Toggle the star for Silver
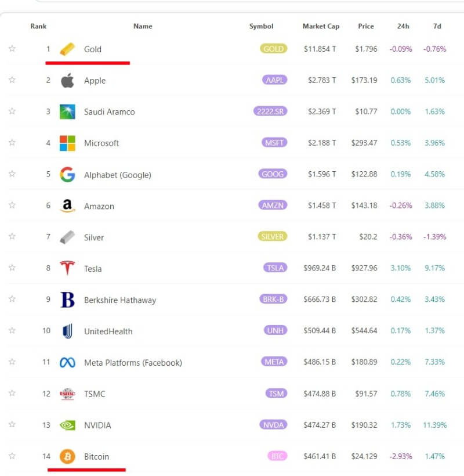The height and width of the screenshot is (476, 464). click(x=12, y=236)
